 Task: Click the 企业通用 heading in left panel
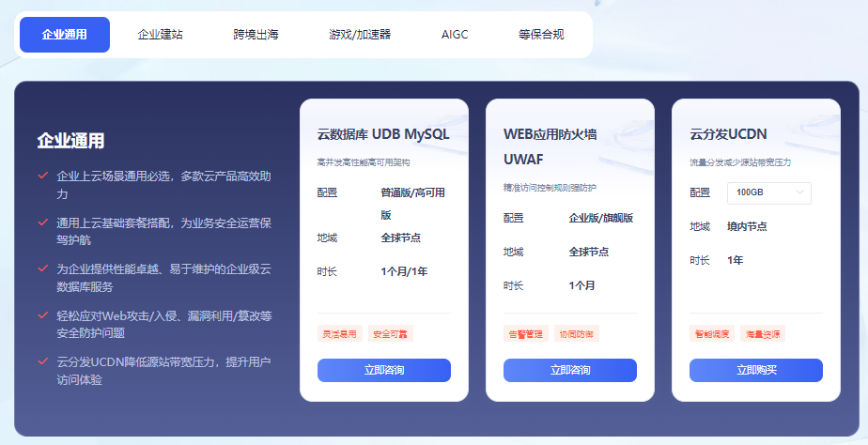[x=70, y=141]
